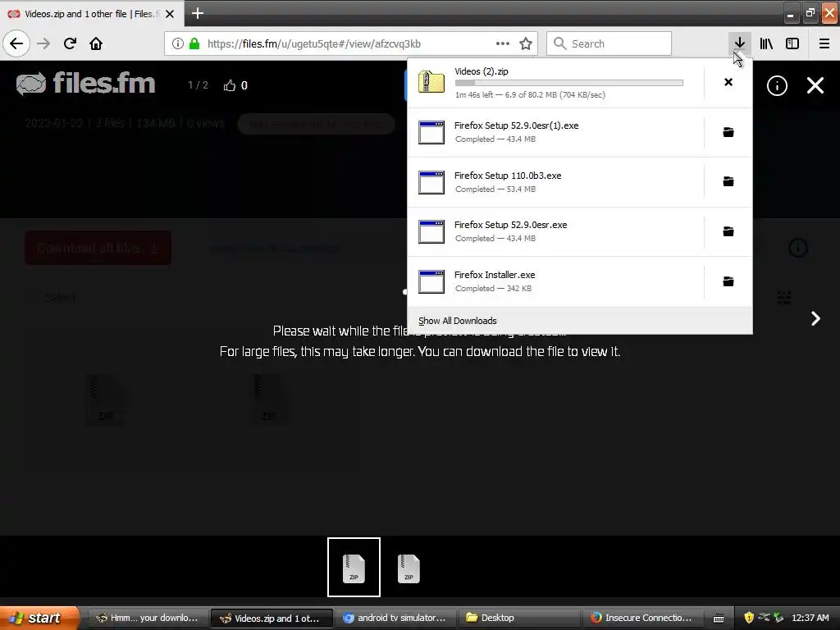Switch to android tv simulator taskbar window
The height and width of the screenshot is (630, 840).
click(x=395, y=618)
